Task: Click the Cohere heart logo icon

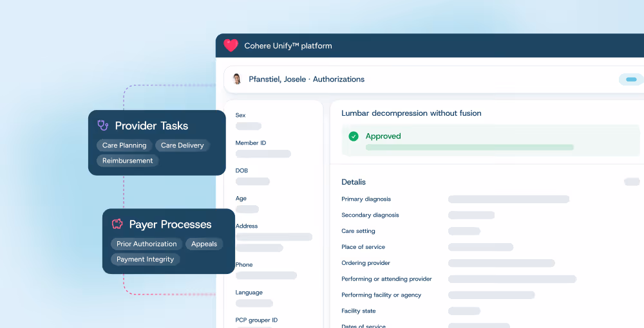Action: click(x=231, y=46)
